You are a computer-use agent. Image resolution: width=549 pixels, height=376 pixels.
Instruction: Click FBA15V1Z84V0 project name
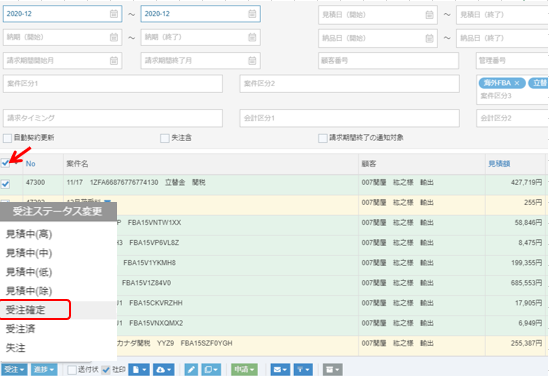146,283
